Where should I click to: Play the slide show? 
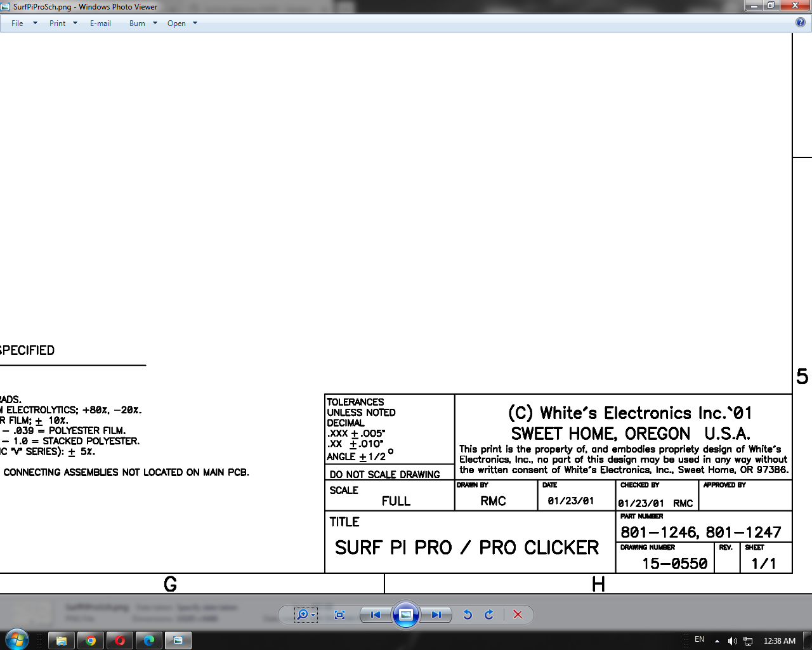click(x=406, y=614)
